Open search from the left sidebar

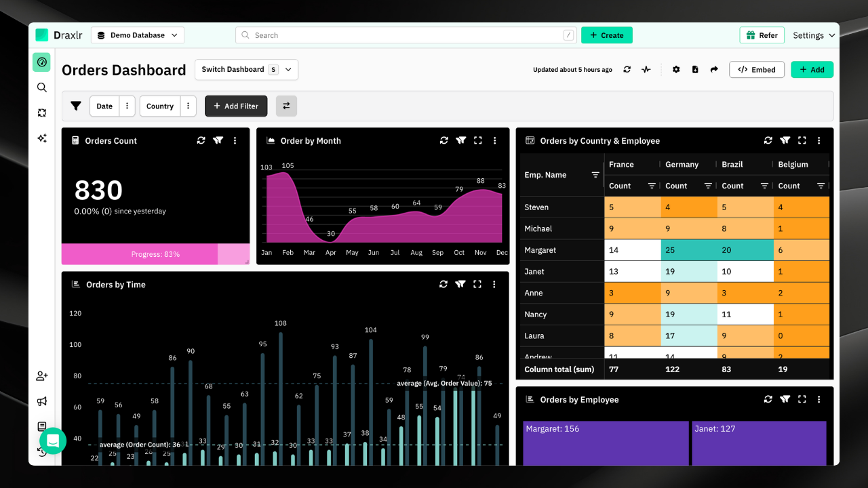click(41, 87)
